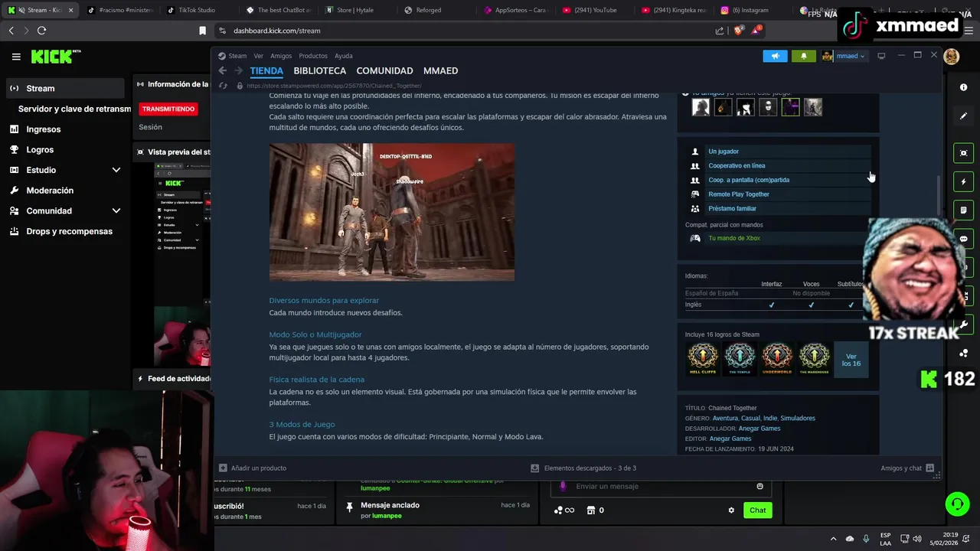Click the Kick info icon on right rail
The width and height of the screenshot is (980, 551).
963,87
